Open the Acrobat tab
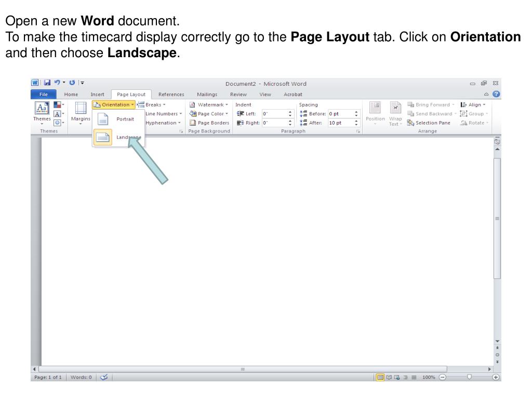Image resolution: width=532 pixels, height=399 pixels. (293, 95)
